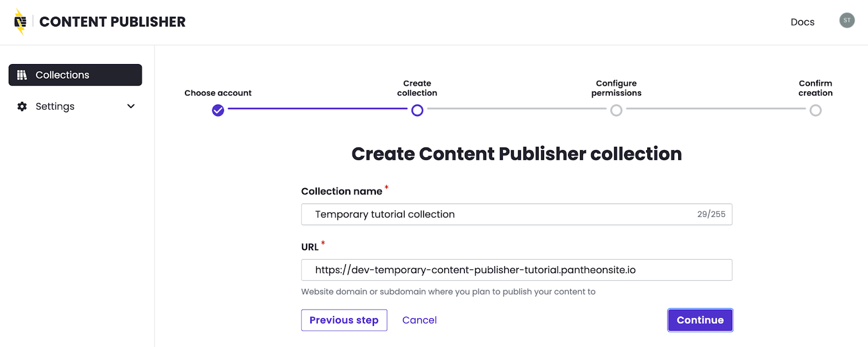Image resolution: width=868 pixels, height=347 pixels.
Task: Click the Configure permissions step label
Action: 616,88
